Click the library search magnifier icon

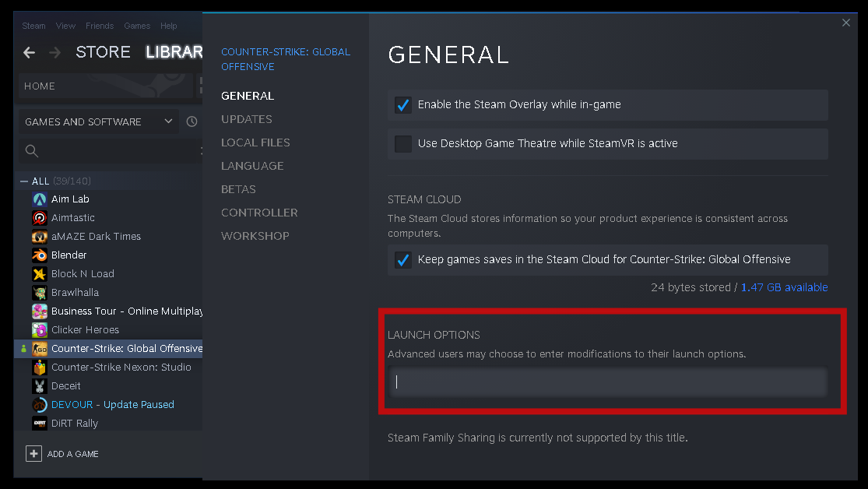click(32, 151)
